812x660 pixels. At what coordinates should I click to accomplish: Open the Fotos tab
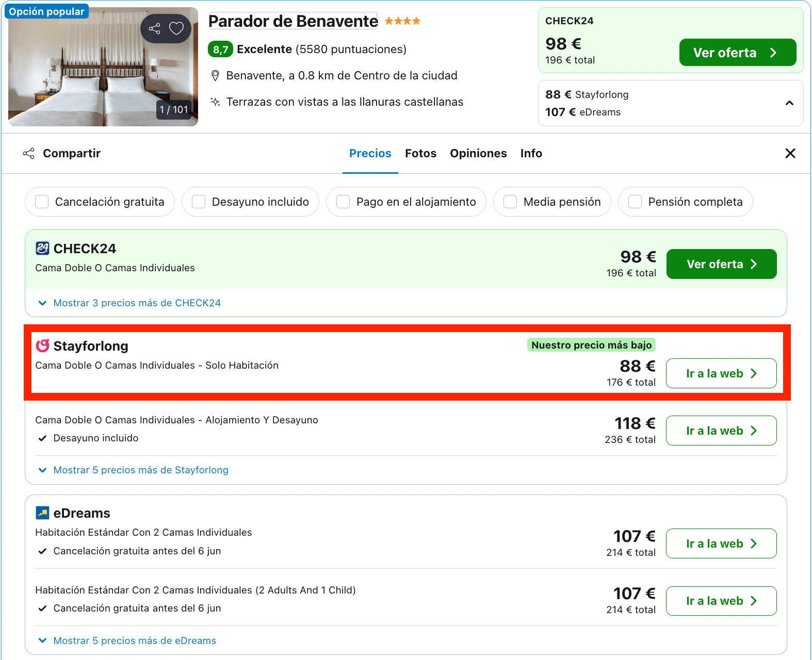pos(420,153)
